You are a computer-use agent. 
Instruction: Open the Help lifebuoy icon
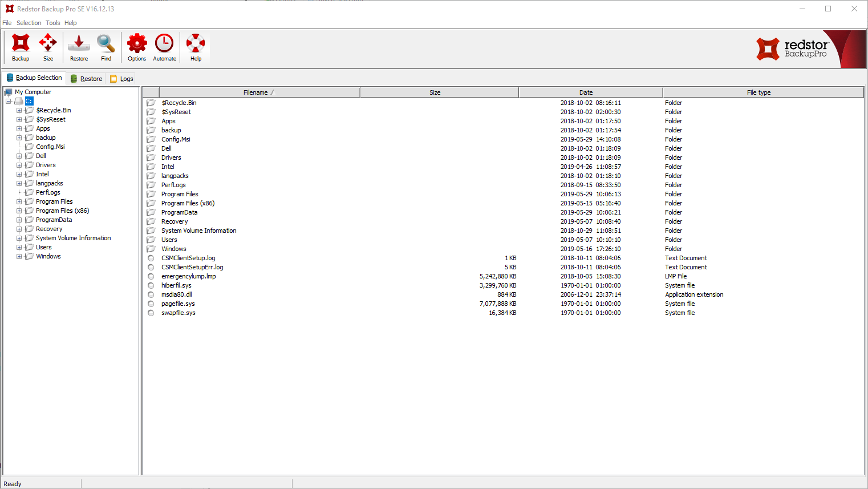pos(196,47)
